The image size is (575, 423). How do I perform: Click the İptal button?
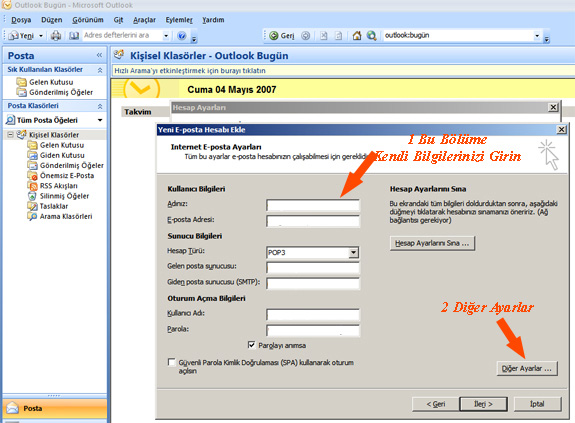[537, 404]
